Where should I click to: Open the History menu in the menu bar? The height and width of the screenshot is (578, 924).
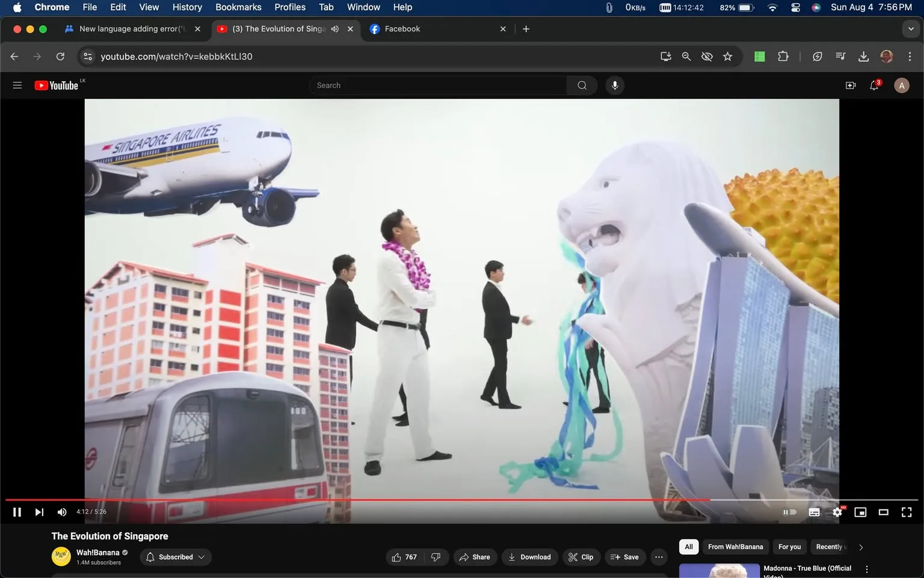(x=186, y=7)
